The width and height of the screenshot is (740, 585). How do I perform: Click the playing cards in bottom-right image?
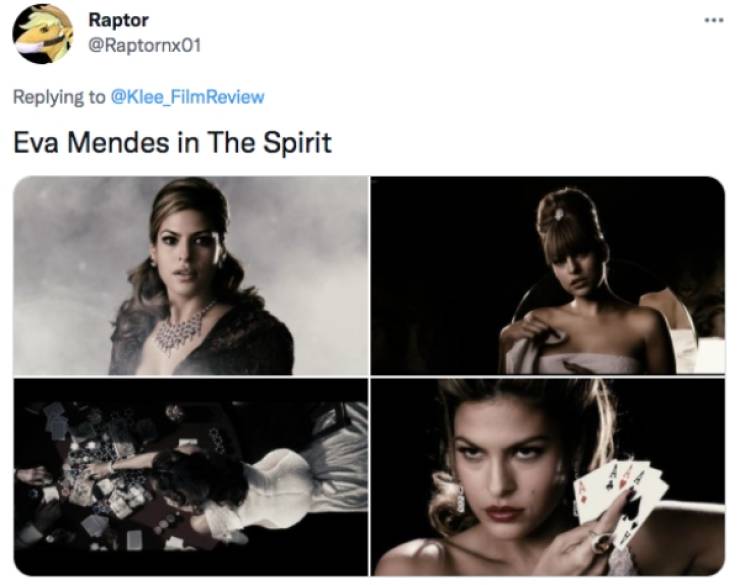(x=620, y=500)
